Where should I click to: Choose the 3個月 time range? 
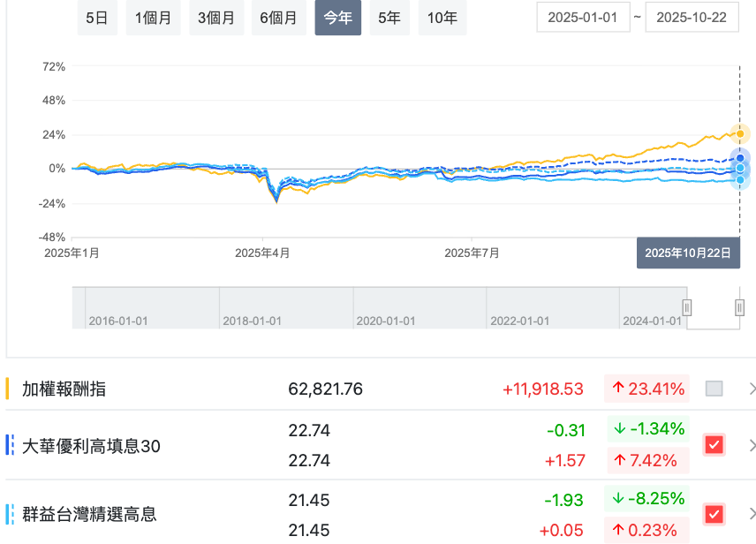tap(216, 19)
